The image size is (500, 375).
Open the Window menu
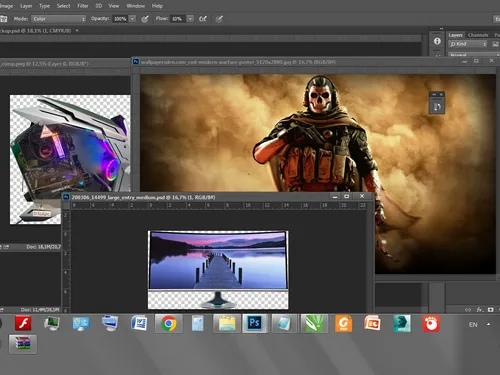[x=135, y=6]
